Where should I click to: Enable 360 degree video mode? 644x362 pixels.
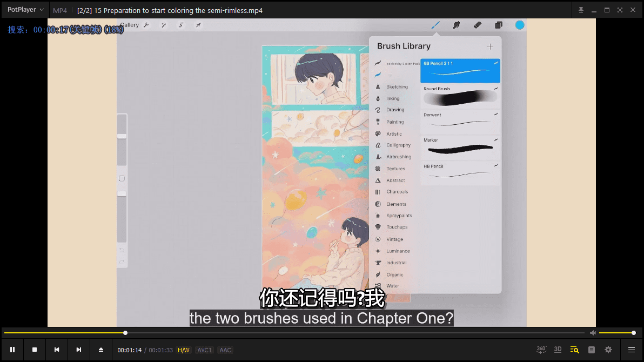coord(541,350)
